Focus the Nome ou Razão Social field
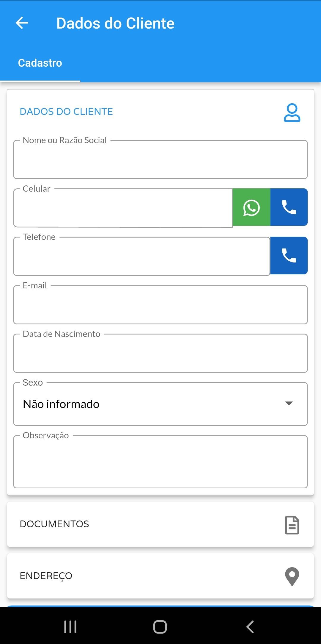The width and height of the screenshot is (321, 644). tap(160, 160)
